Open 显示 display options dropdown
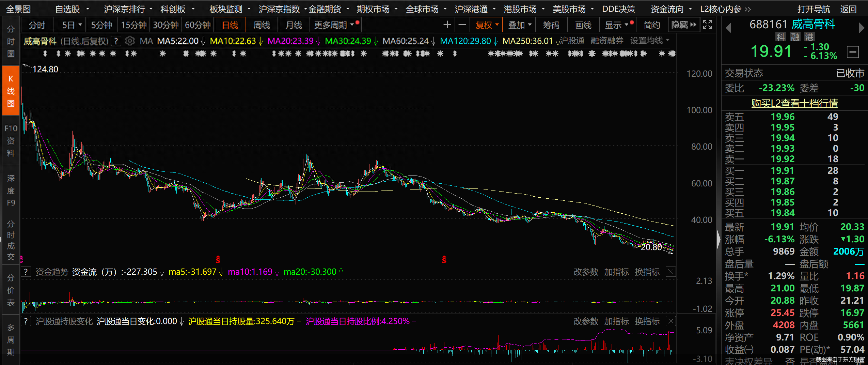Screen dimensions: 868x365 (617, 25)
